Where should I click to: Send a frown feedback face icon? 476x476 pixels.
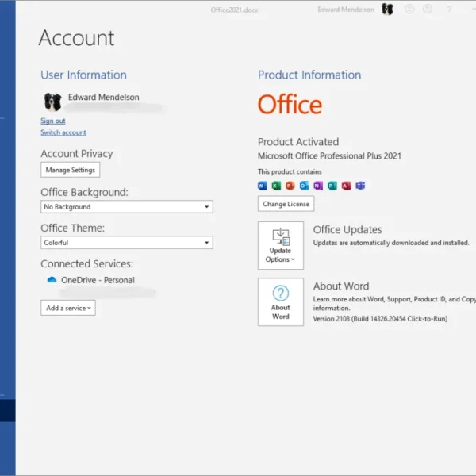click(x=428, y=9)
